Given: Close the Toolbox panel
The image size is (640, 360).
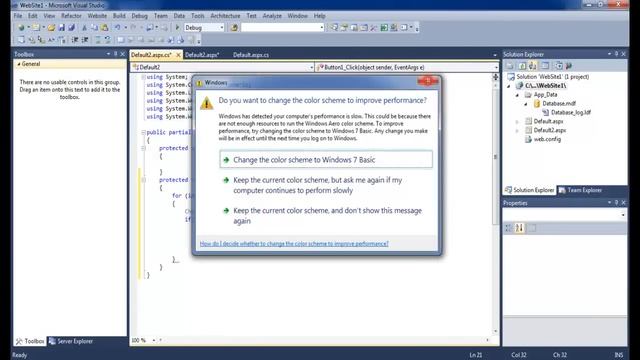Looking at the screenshot, I should (122, 54).
